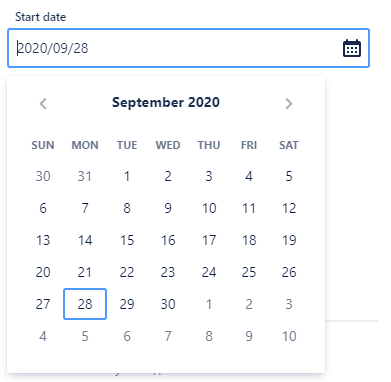
Task: Pick September 24 on Thursday column
Action: (x=209, y=272)
